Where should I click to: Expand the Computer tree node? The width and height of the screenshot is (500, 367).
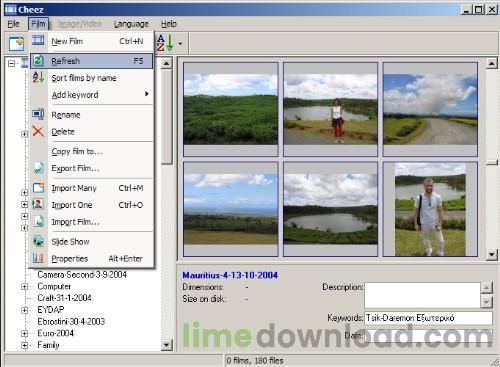[24, 287]
